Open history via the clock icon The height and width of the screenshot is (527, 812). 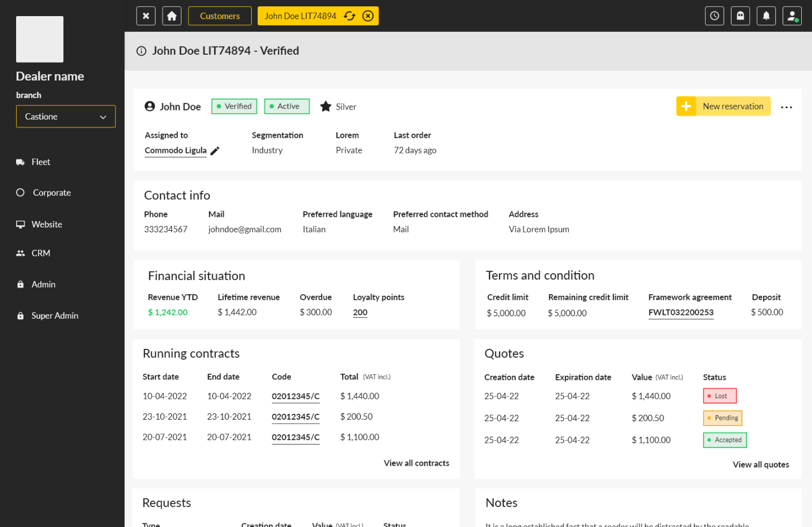click(x=714, y=16)
